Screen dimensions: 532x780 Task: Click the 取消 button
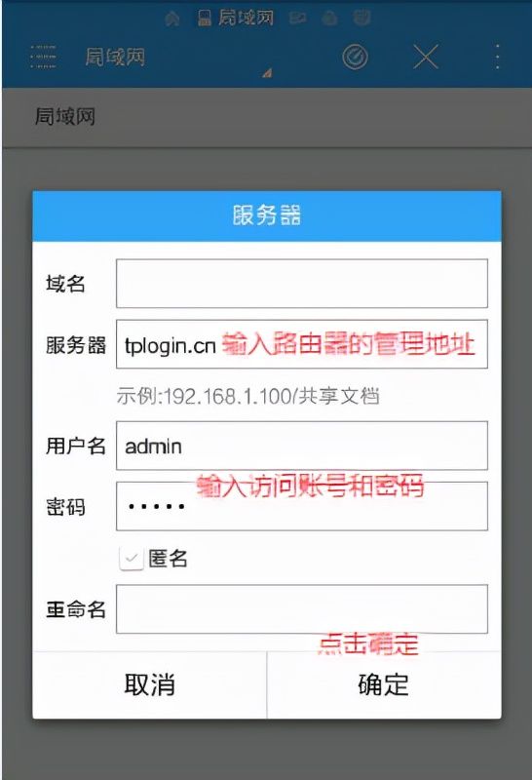150,684
